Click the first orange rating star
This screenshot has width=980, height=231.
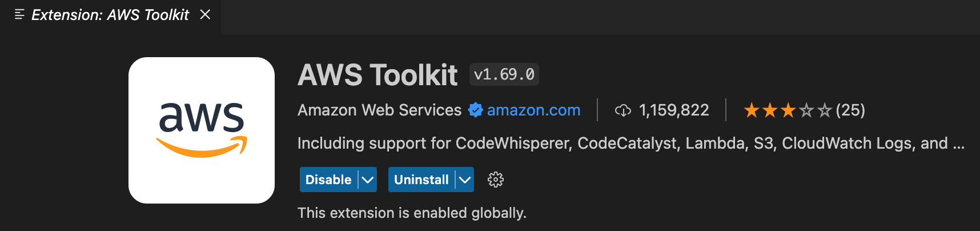click(x=752, y=110)
